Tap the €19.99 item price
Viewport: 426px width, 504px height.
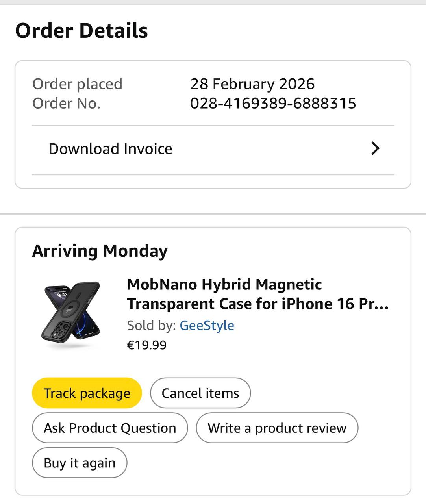tap(147, 345)
